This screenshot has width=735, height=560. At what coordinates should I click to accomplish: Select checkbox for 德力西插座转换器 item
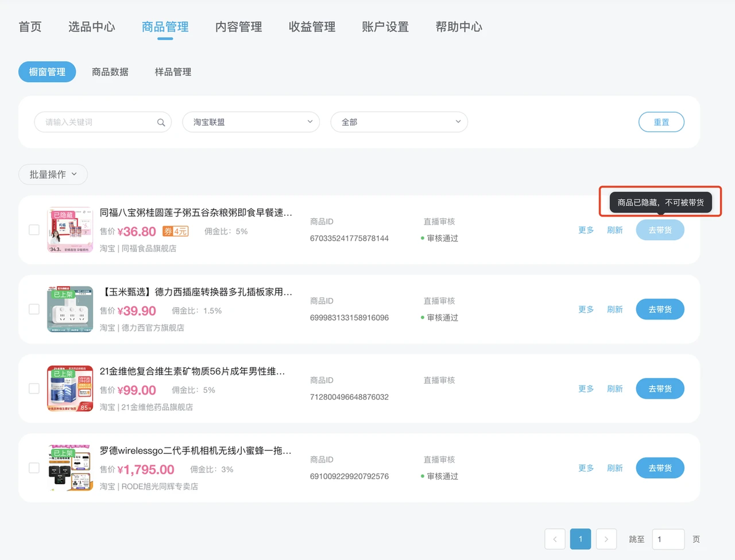click(34, 309)
